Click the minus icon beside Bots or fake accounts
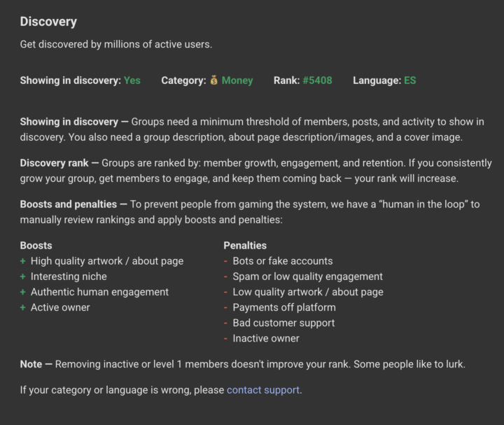The width and height of the screenshot is (504, 425). coord(226,261)
